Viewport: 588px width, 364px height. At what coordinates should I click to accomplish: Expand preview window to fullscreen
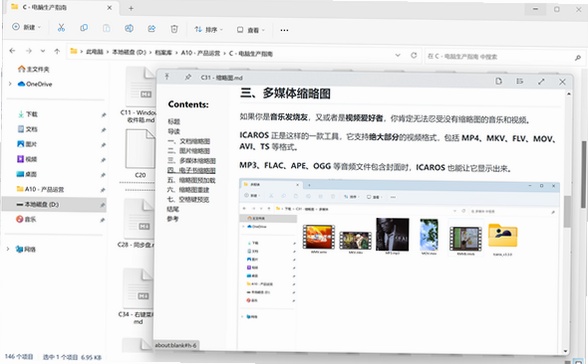[541, 81]
